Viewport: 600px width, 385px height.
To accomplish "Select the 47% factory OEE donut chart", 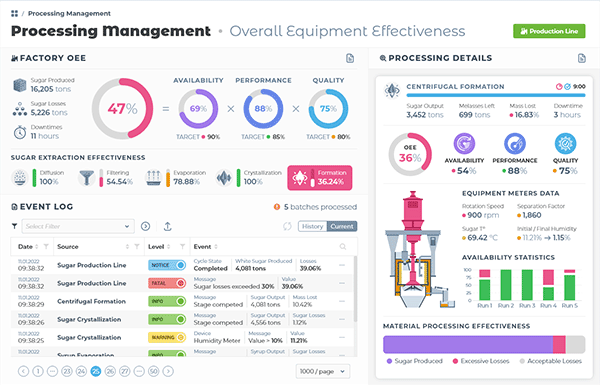I will [122, 109].
